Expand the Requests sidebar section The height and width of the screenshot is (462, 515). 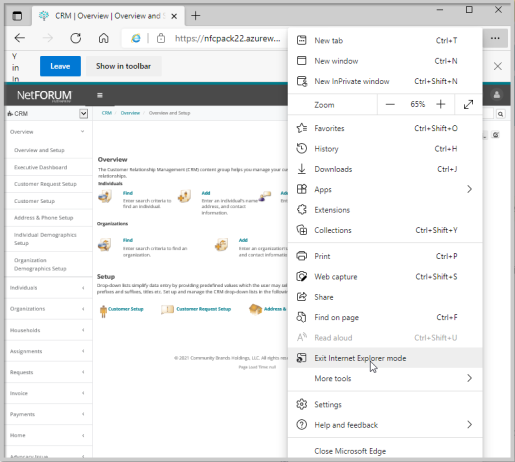[x=49, y=372]
